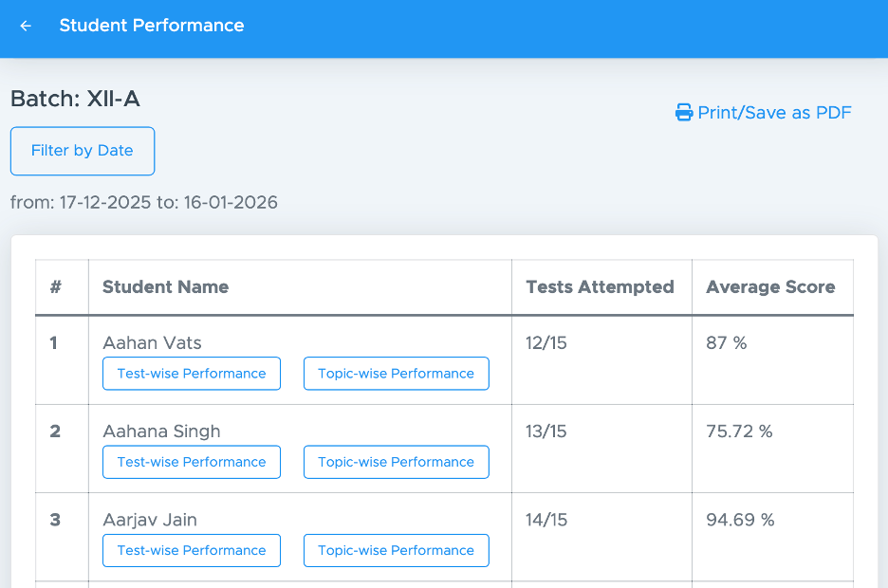Show Topic-wise Performance for Aarjav Jain
The width and height of the screenshot is (888, 588).
click(x=396, y=550)
